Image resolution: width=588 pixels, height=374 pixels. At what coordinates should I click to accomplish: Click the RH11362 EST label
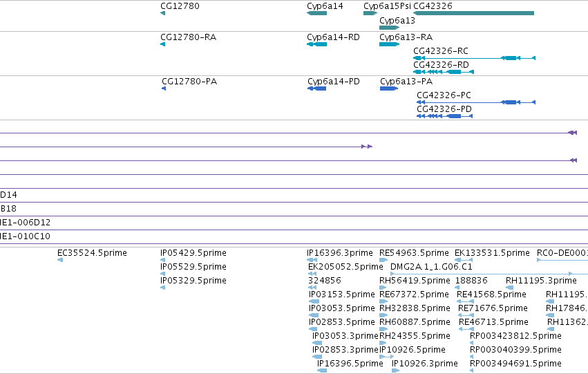(567, 322)
